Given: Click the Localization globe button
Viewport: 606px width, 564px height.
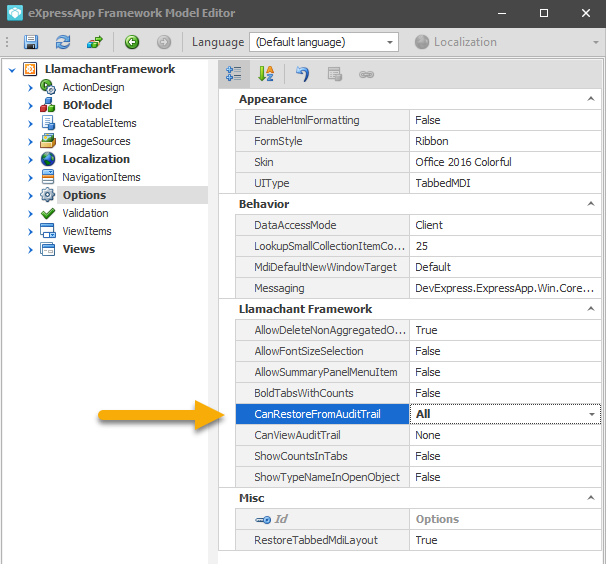Looking at the screenshot, I should tap(456, 42).
